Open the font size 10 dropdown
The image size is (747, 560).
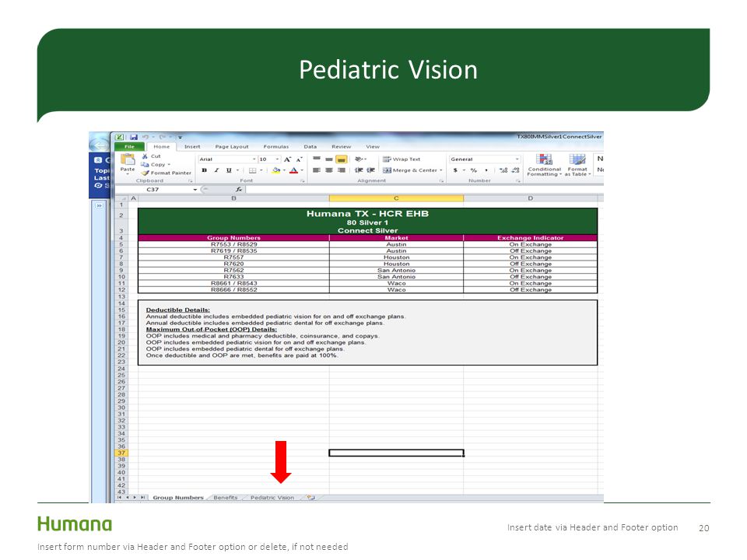tap(277, 159)
